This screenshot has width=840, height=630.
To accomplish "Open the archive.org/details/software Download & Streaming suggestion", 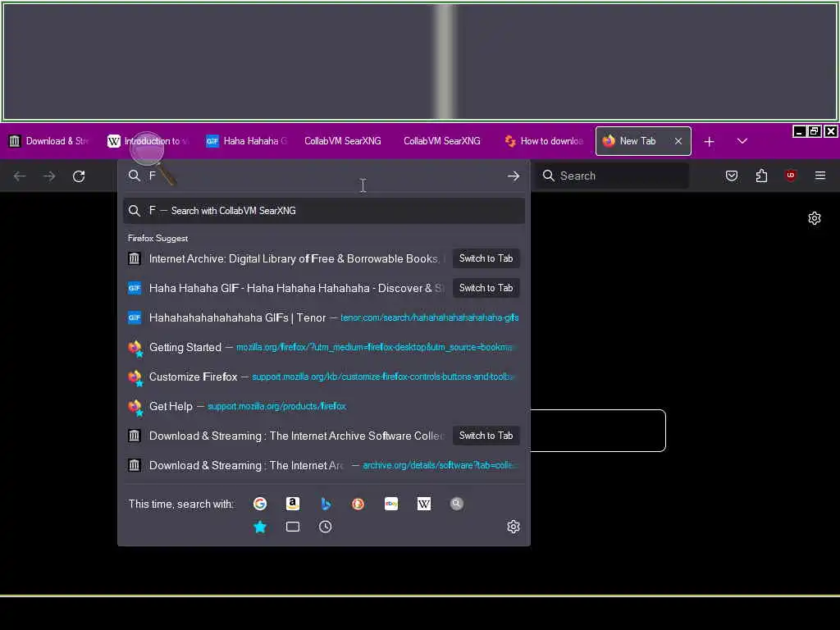I will 323,465.
